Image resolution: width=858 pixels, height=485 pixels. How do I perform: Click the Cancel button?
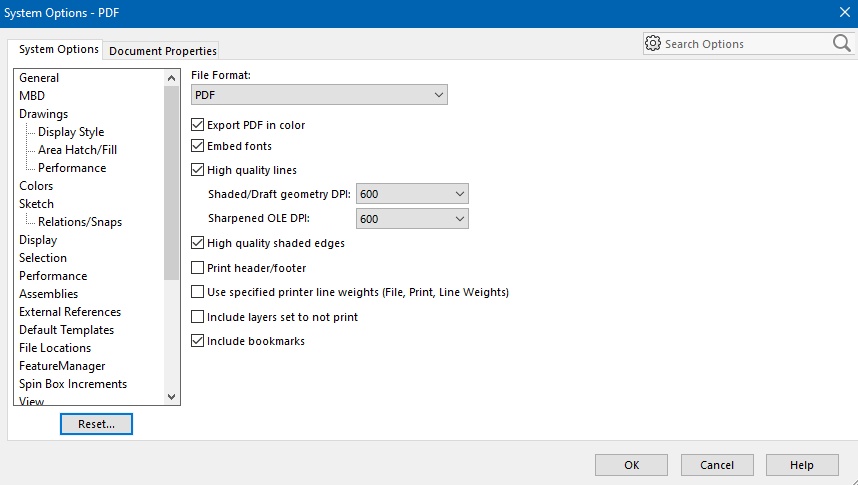click(717, 465)
